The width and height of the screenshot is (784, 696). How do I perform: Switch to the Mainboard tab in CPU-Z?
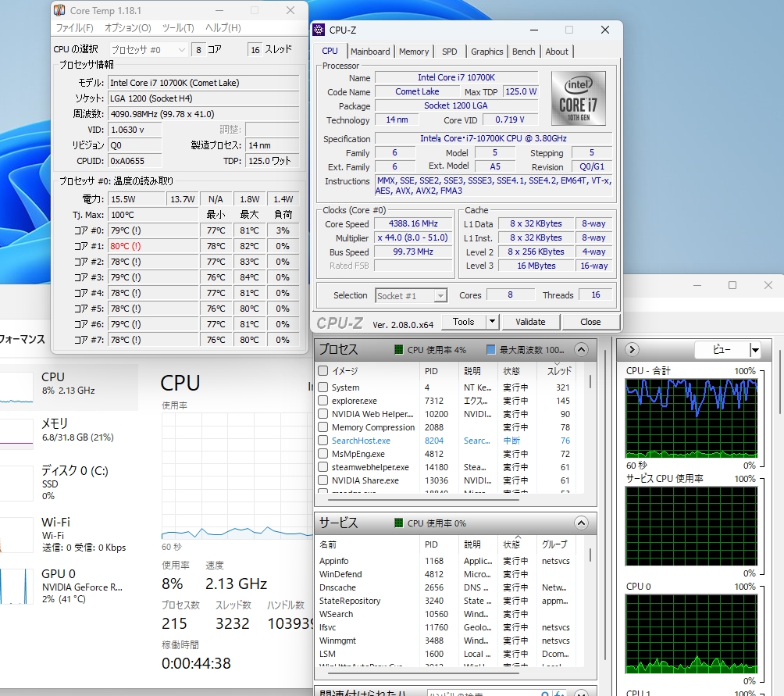tap(370, 52)
